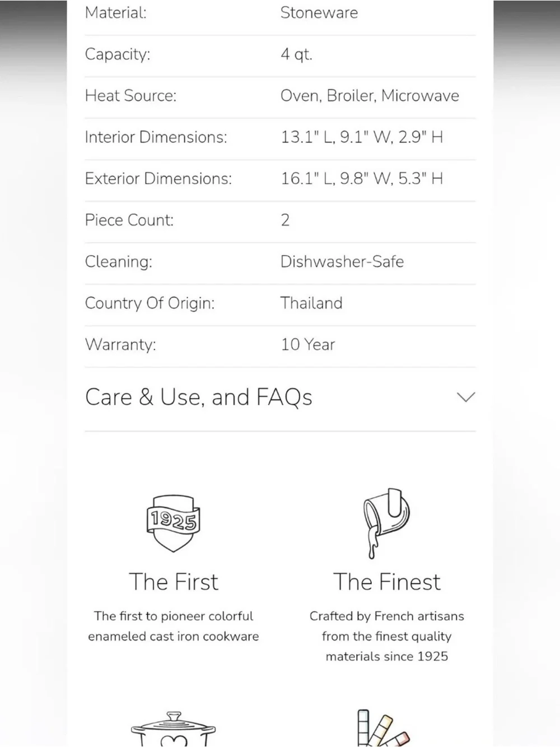Select the Stoneware material value

point(319,13)
